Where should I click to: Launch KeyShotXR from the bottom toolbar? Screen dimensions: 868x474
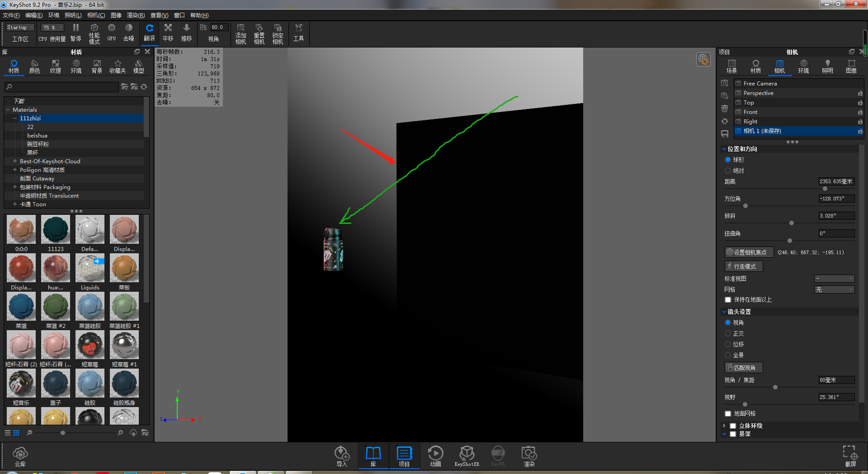point(467,455)
